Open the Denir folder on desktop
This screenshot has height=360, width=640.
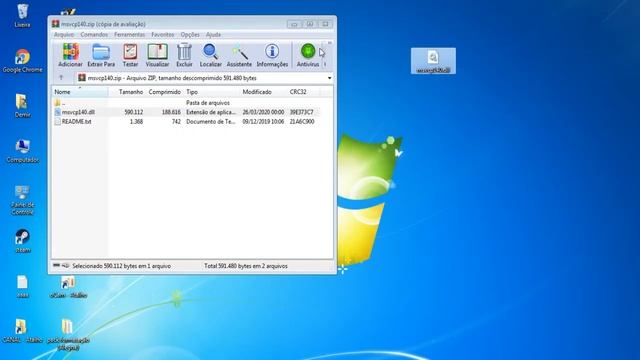point(22,106)
